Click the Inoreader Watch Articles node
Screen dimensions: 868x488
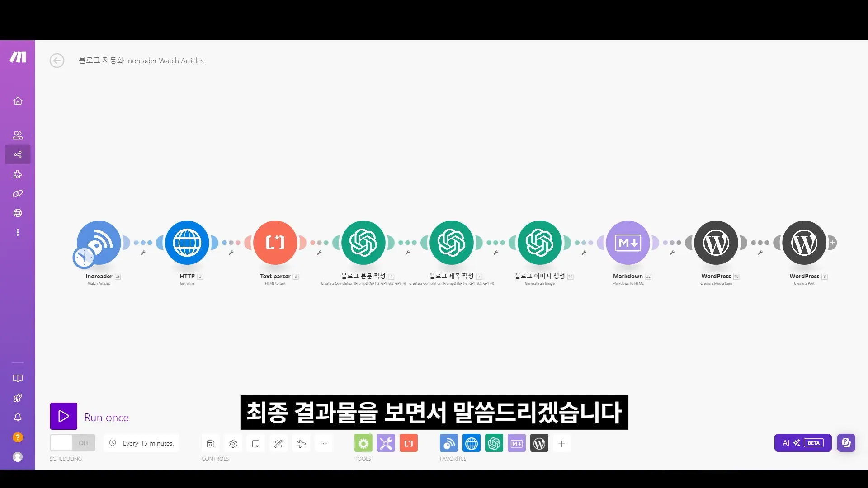click(x=99, y=243)
